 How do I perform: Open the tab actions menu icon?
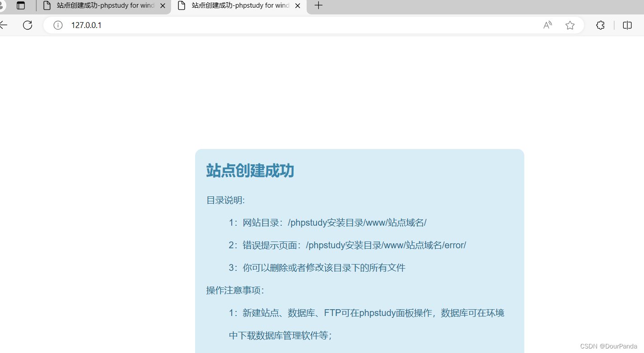[x=21, y=6]
